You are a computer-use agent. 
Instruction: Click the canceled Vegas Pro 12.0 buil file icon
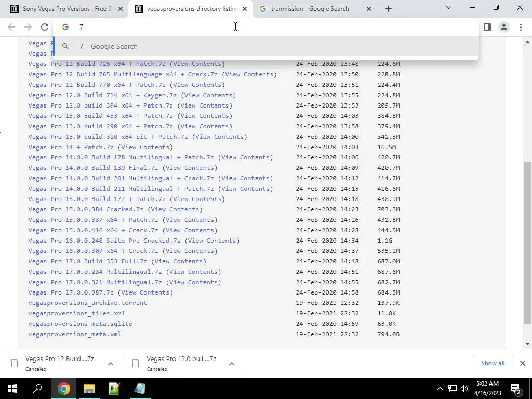tap(136, 363)
